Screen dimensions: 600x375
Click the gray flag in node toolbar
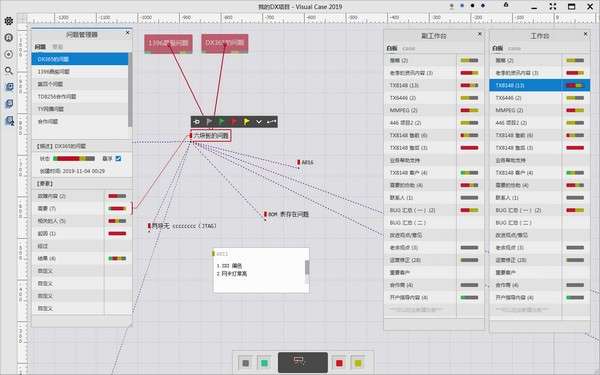[210, 122]
